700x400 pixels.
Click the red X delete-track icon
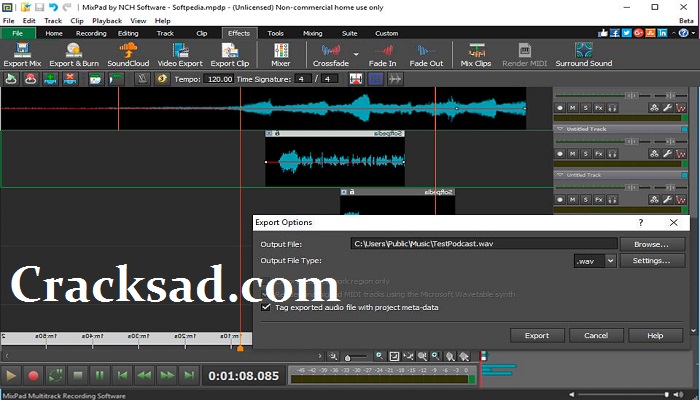[x=70, y=79]
